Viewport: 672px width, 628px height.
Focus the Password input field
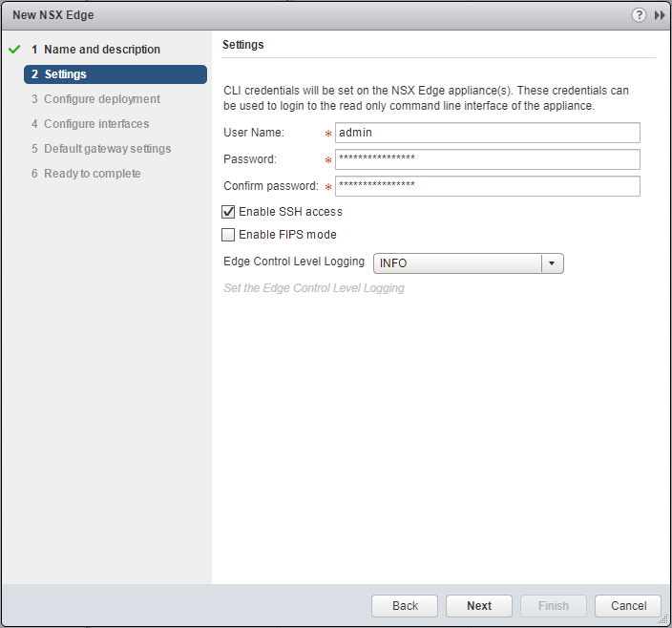pos(487,159)
